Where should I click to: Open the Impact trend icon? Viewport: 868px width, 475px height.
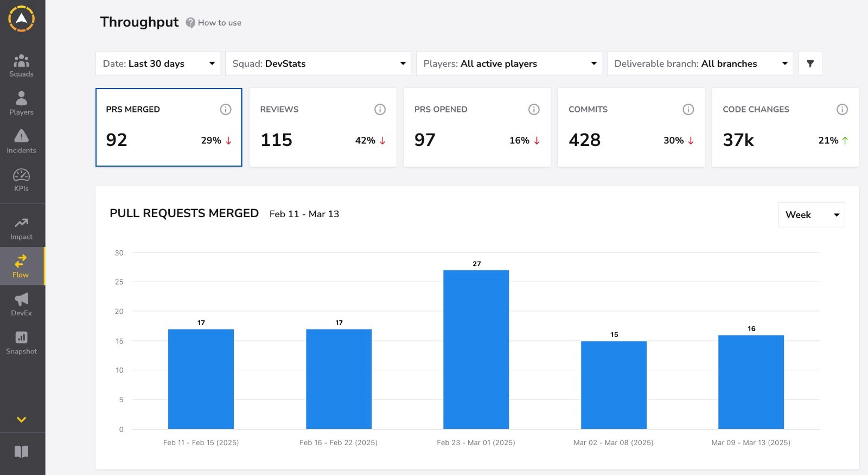point(21,223)
